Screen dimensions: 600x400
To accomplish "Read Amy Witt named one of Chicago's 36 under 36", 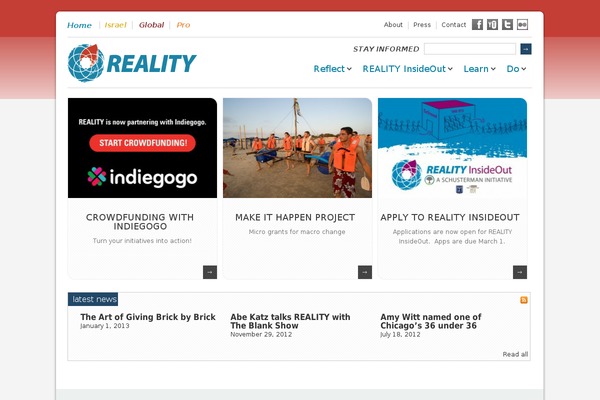I will (431, 321).
